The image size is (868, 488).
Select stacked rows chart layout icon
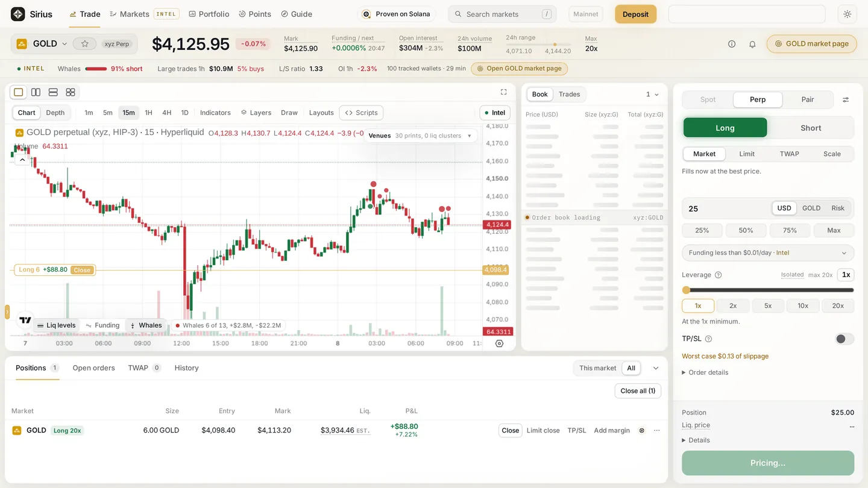(x=53, y=92)
